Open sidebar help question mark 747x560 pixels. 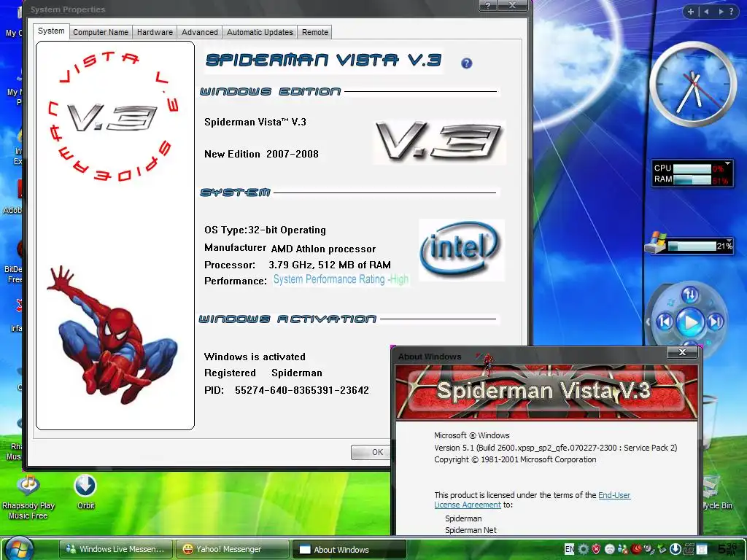tap(732, 12)
